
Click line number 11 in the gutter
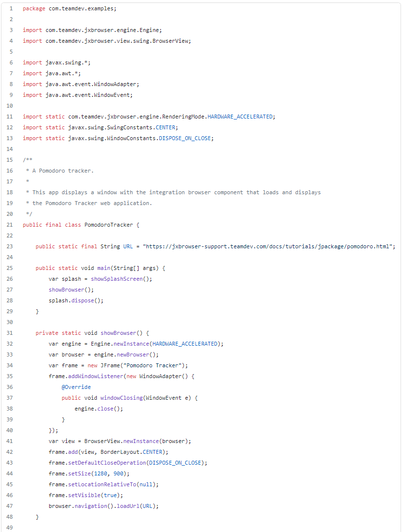pos(9,117)
